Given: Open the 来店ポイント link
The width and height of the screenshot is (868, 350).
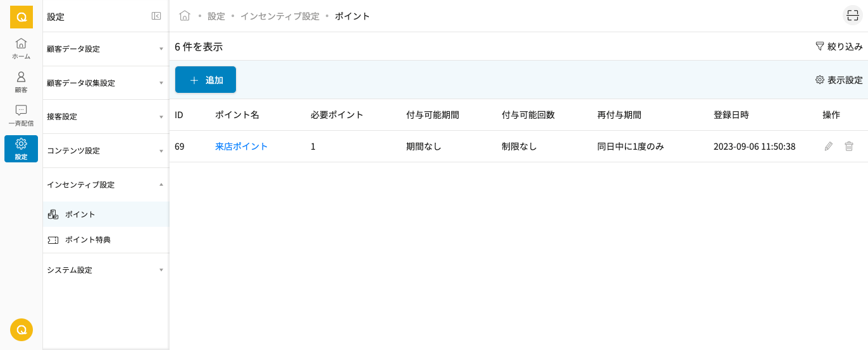Looking at the screenshot, I should point(242,147).
